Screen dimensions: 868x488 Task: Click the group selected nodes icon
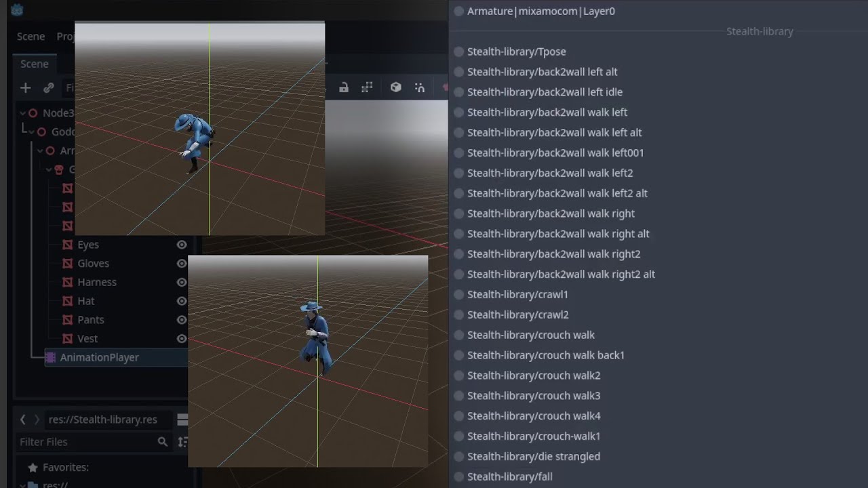(367, 87)
